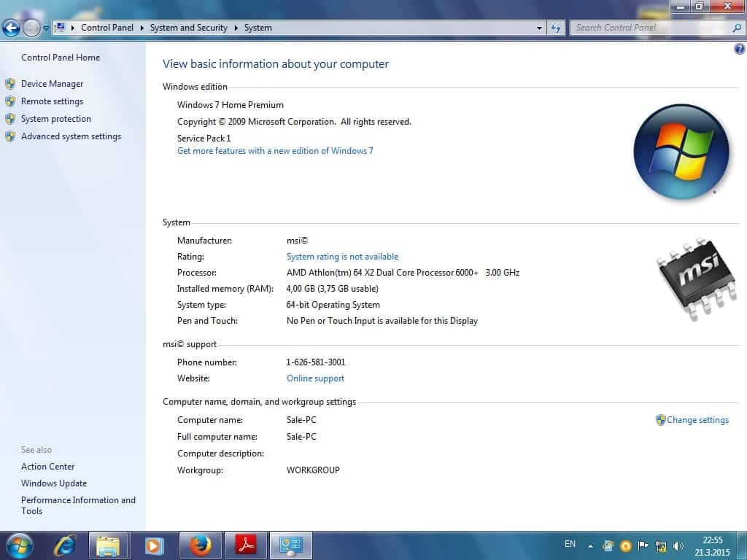Open System protection link
Screen dimensions: 747x560
55,119
